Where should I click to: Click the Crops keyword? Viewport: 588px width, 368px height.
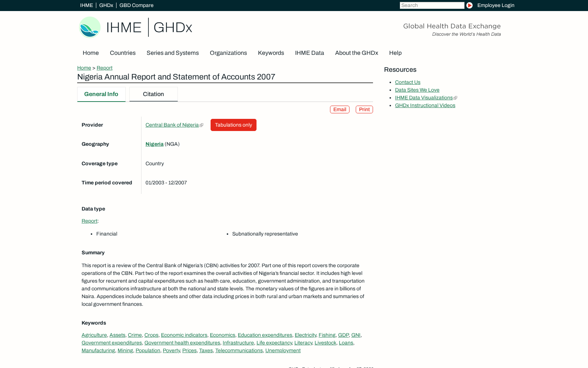pyautogui.click(x=151, y=335)
